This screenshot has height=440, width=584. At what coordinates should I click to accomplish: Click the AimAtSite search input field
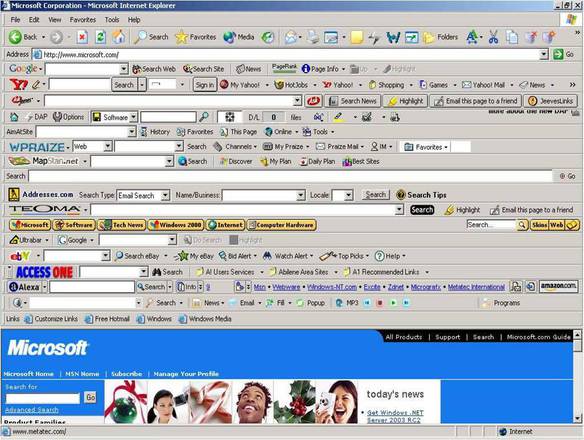[x=82, y=132]
